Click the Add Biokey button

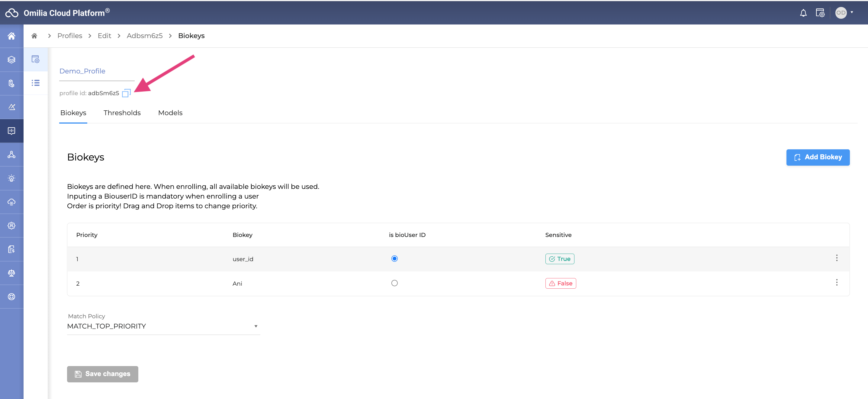(x=818, y=157)
